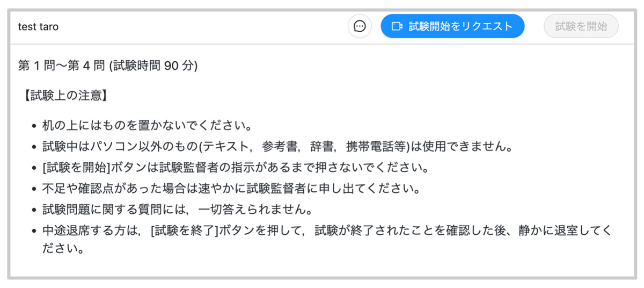Select the examinee name test taro
Viewport: 644px width, 288px height.
(x=38, y=26)
